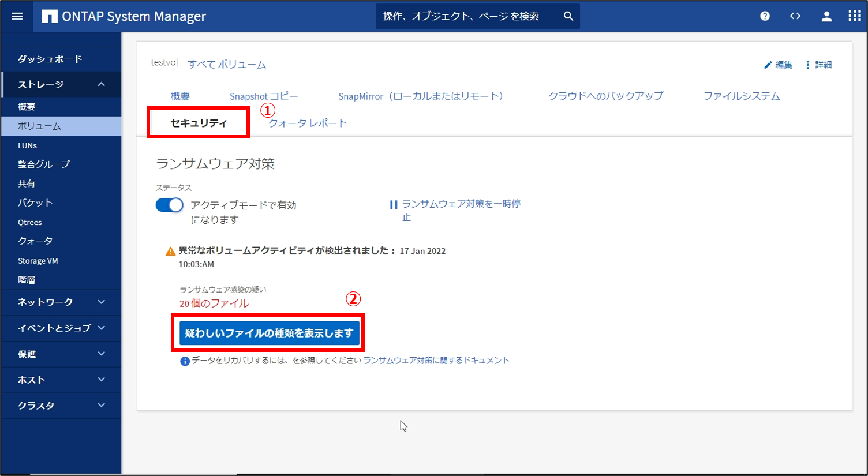Collapse the ストレージ section
The width and height of the screenshot is (868, 476).
[x=102, y=84]
